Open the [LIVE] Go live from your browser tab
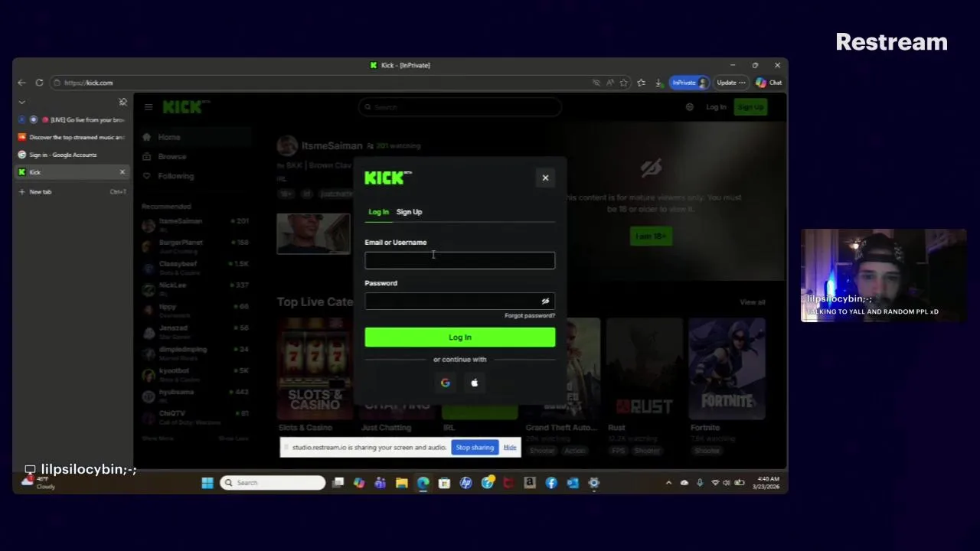Screen dimensions: 980x551 [73, 120]
